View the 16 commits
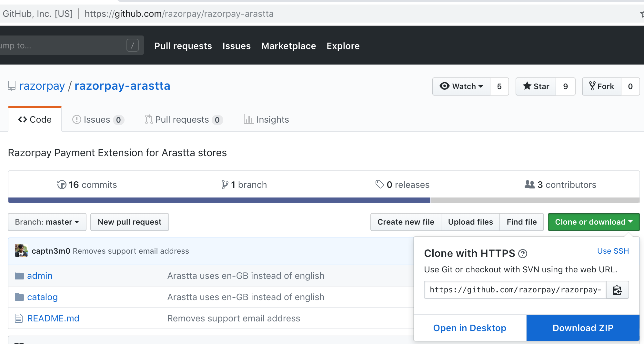 coord(87,185)
